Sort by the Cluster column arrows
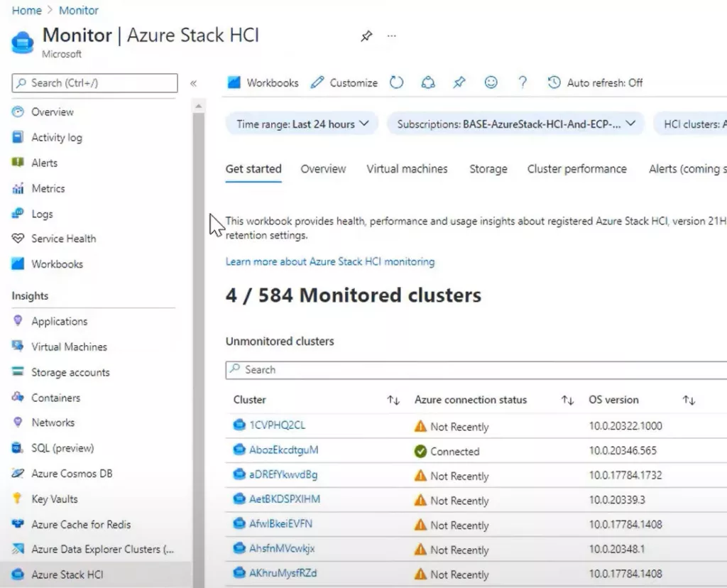The height and width of the screenshot is (588, 727). click(x=393, y=401)
